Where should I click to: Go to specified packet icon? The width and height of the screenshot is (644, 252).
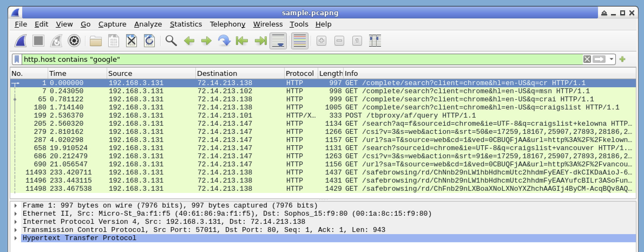pos(224,41)
